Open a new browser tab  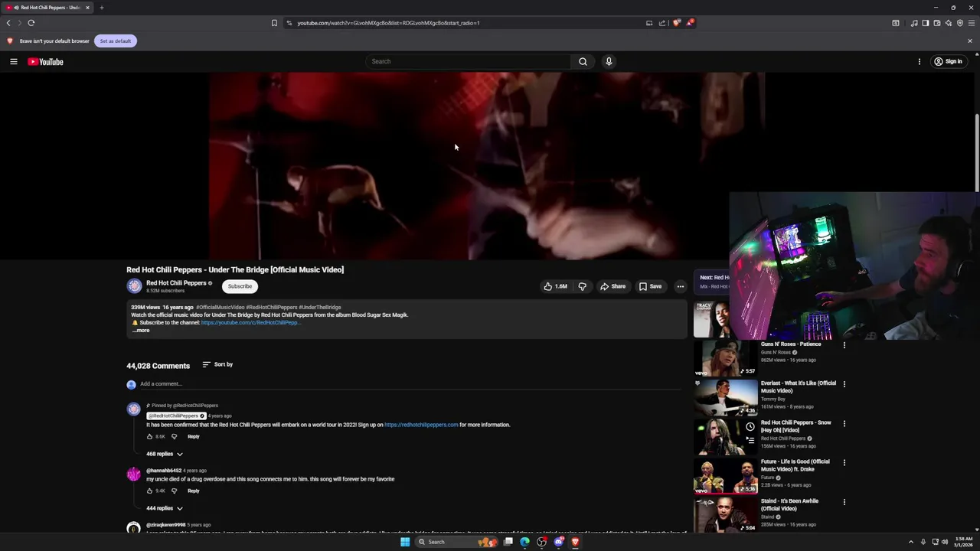pyautogui.click(x=101, y=8)
